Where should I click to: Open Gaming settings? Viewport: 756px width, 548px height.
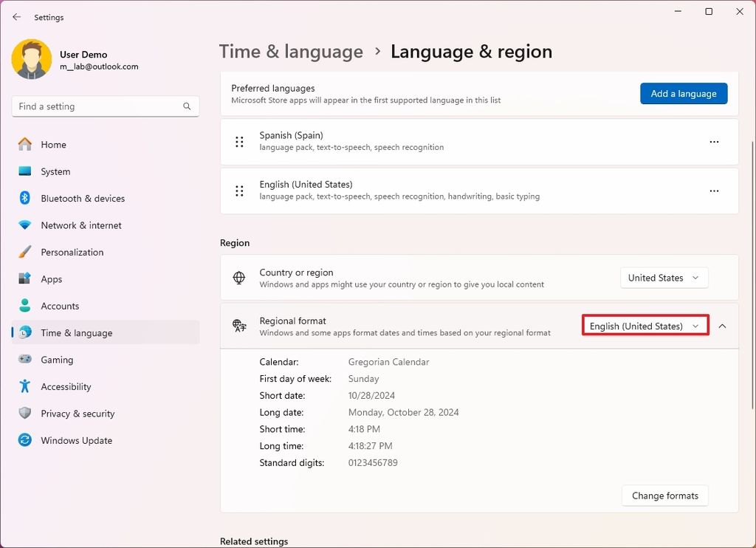[55, 360]
